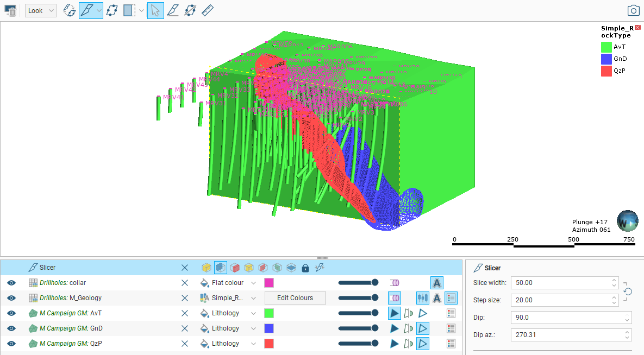Open Flat colour dropdown for collar
Viewport: 644px width, 355px height.
(253, 283)
